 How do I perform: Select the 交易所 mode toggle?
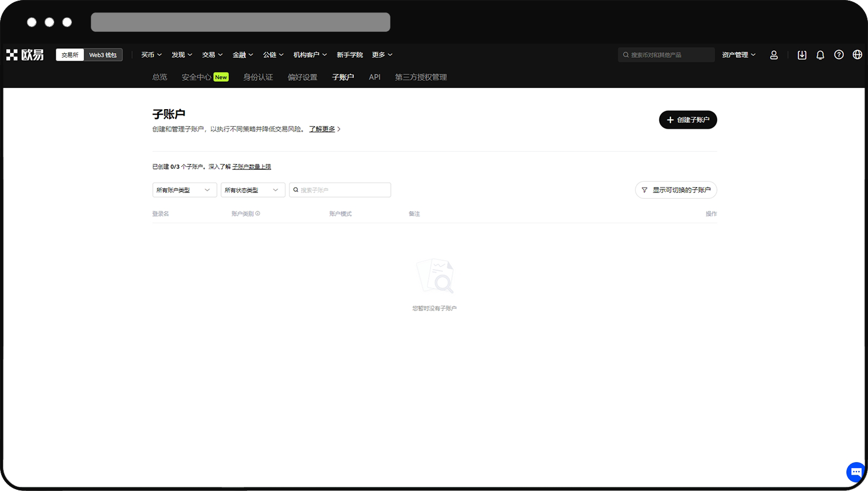coord(70,55)
